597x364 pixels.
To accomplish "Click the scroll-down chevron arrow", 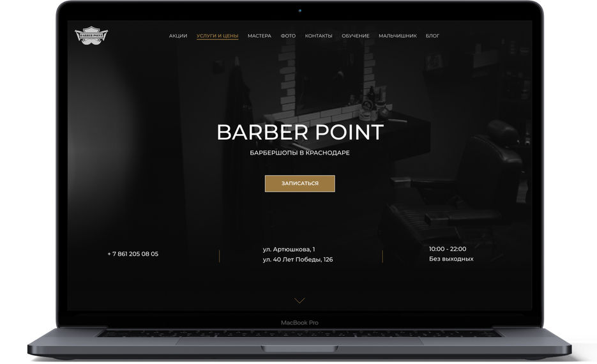I will 299,300.
